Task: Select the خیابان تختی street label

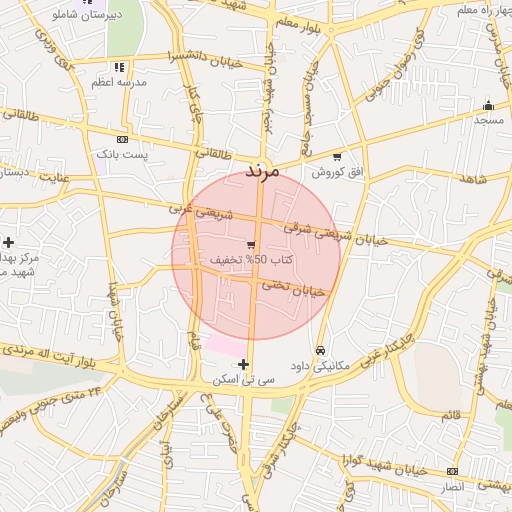Action: (x=293, y=289)
